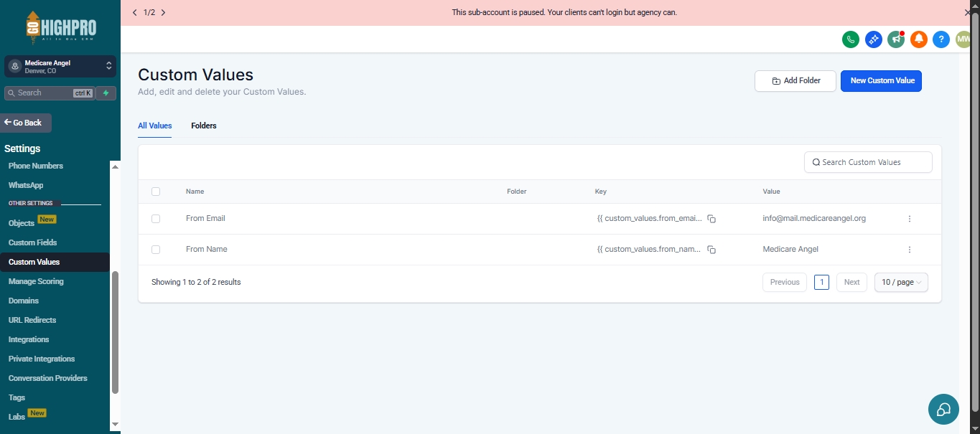Click the Add Folder button

(x=795, y=81)
